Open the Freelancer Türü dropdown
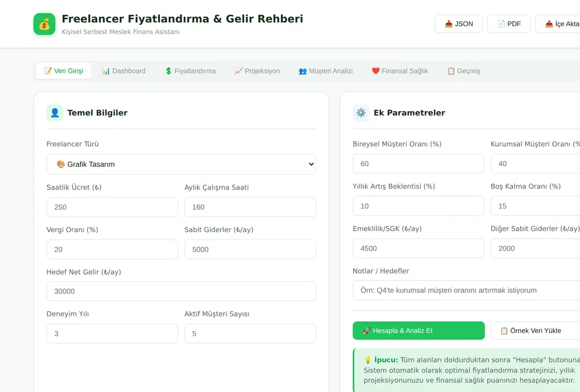The image size is (580, 392). pyautogui.click(x=181, y=164)
